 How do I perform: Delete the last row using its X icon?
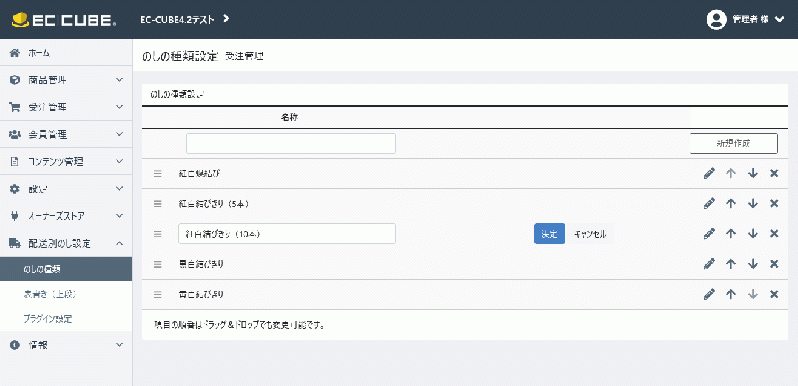(x=774, y=294)
